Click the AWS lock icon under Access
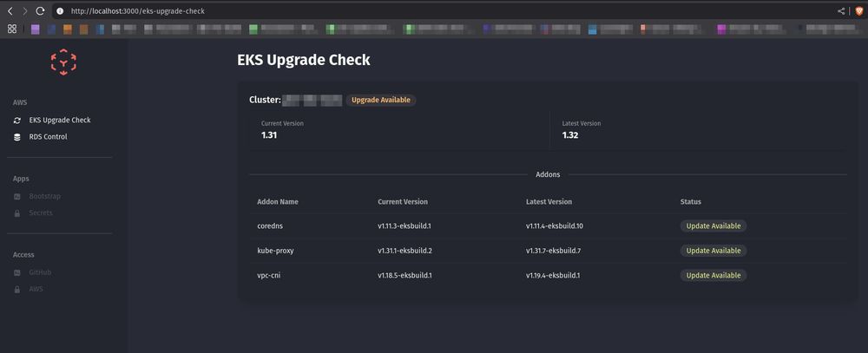The height and width of the screenshot is (353, 868). (17, 289)
